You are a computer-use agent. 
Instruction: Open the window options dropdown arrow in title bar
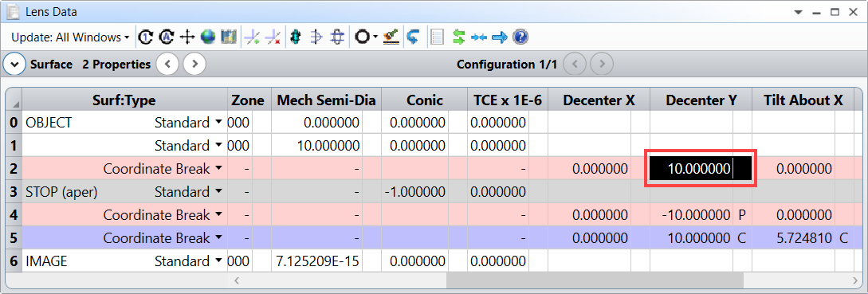click(798, 12)
